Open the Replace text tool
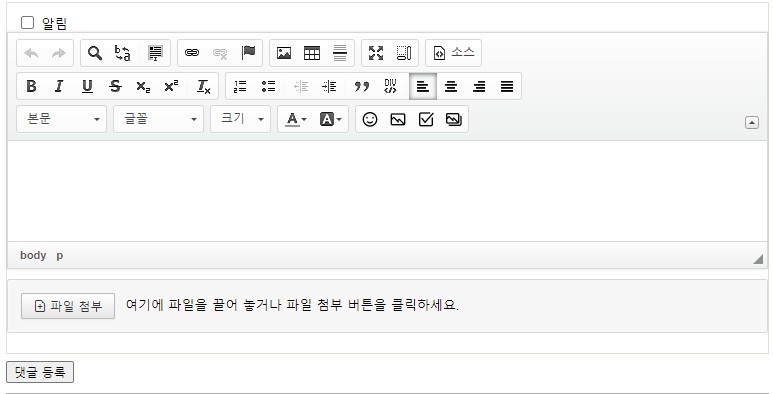 tap(123, 53)
